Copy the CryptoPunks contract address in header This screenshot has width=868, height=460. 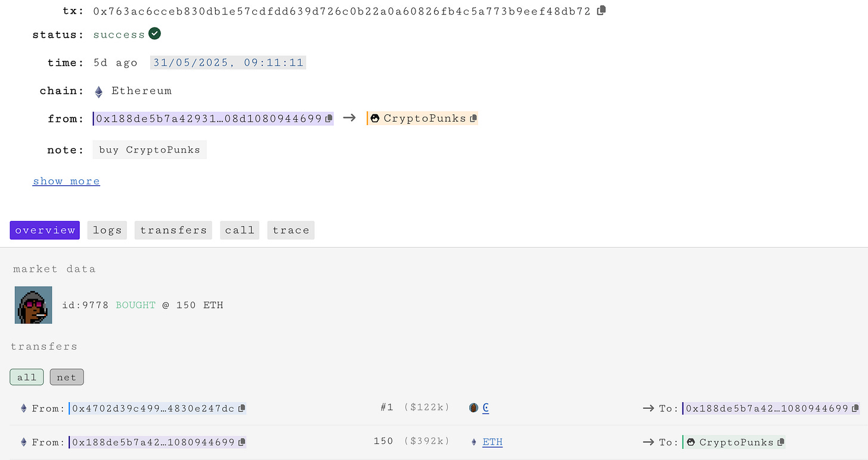click(473, 119)
